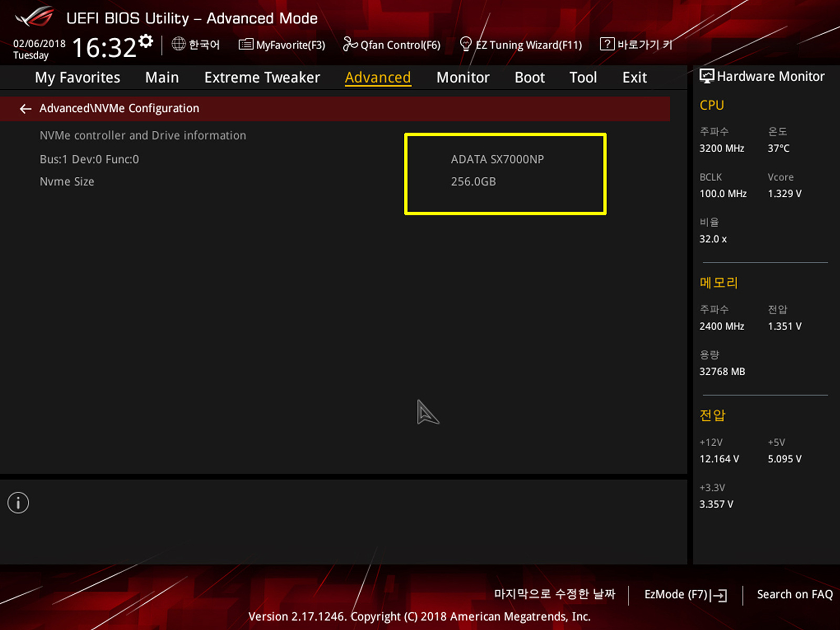Switch to the Main tab
Screen dimensions: 840x630
click(x=162, y=78)
